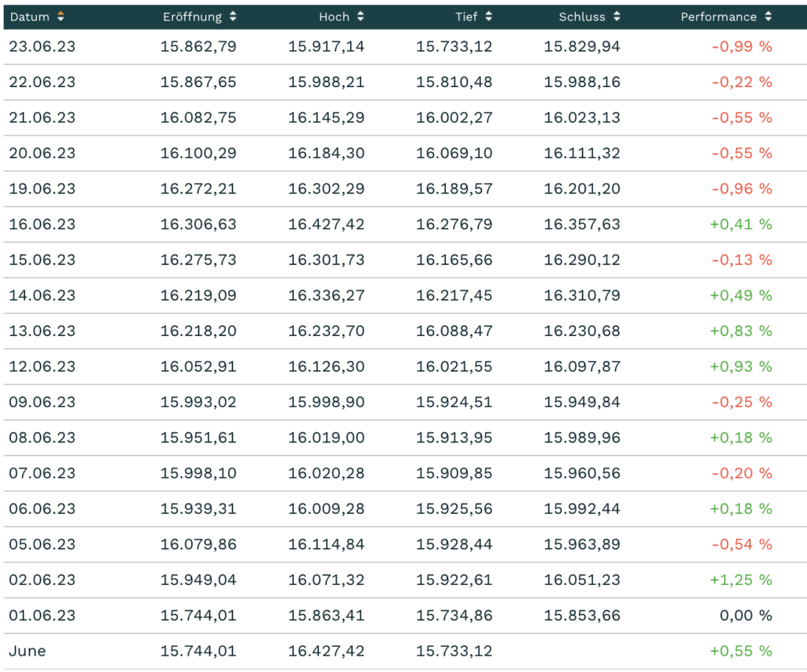This screenshot has width=807, height=672.
Task: Click performance value +0,41 %
Action: pyautogui.click(x=741, y=224)
